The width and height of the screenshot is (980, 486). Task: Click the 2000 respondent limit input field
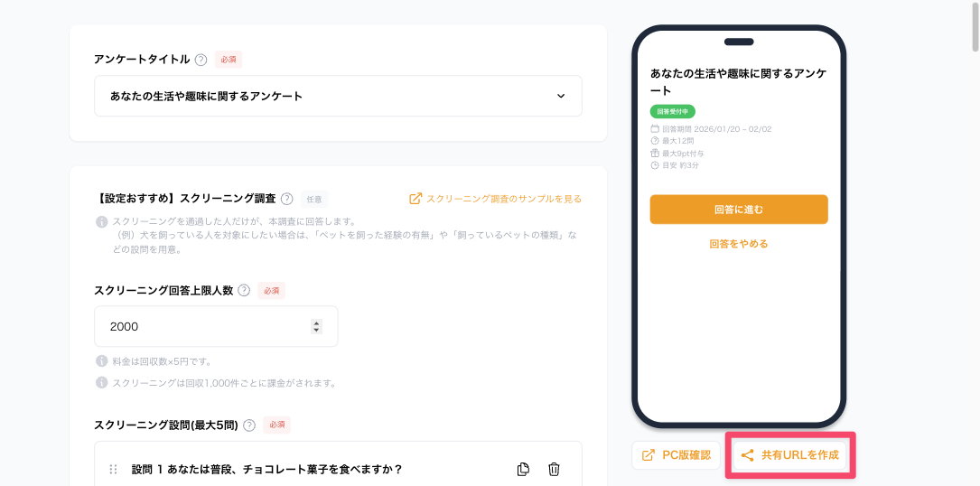pos(216,326)
